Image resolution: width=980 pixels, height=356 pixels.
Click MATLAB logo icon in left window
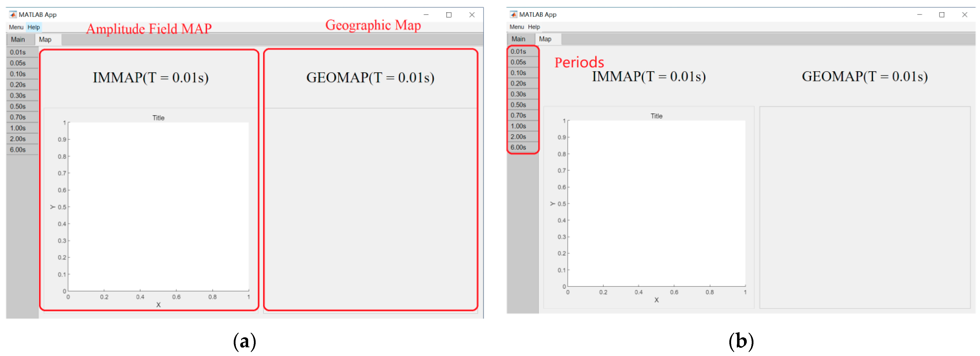click(x=13, y=14)
